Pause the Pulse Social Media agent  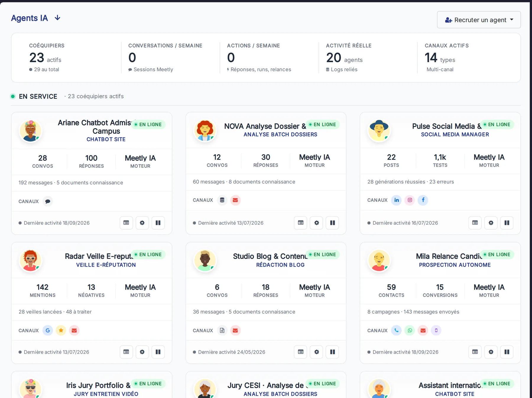(x=507, y=223)
